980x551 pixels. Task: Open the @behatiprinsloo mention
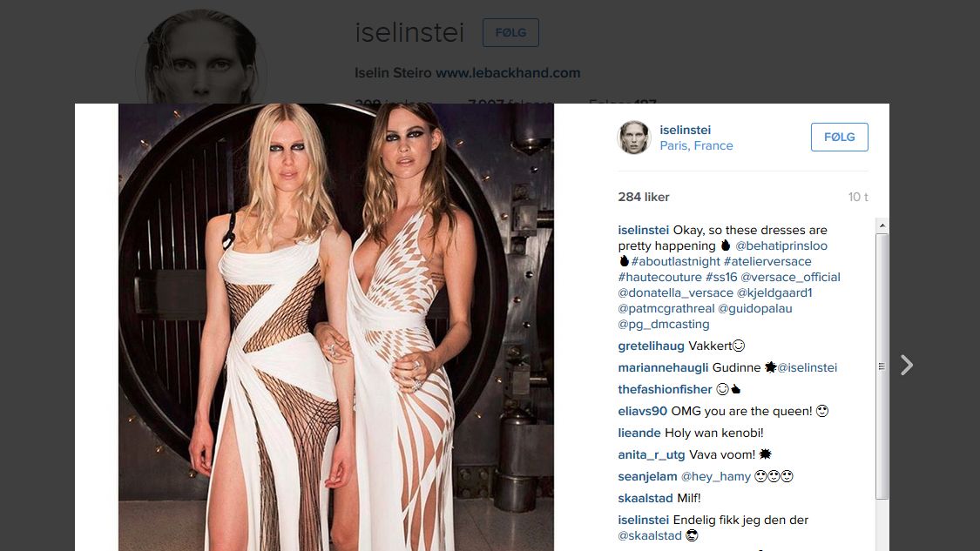pyautogui.click(x=781, y=245)
